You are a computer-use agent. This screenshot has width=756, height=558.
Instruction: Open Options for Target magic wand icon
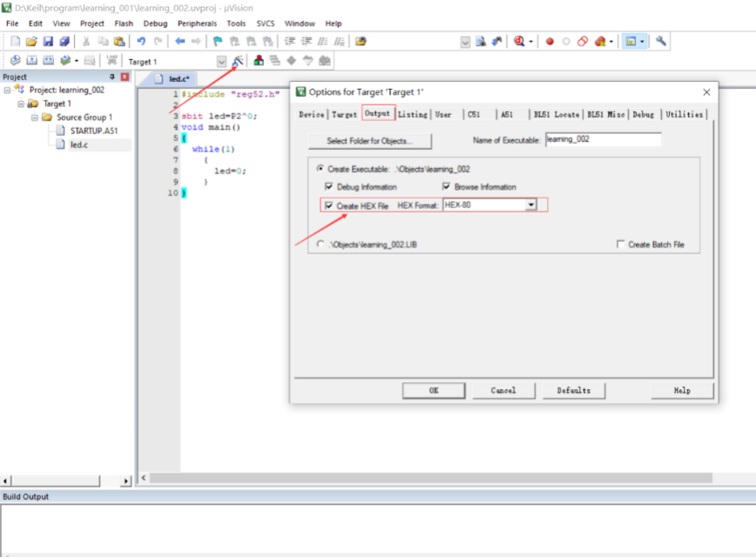point(238,61)
